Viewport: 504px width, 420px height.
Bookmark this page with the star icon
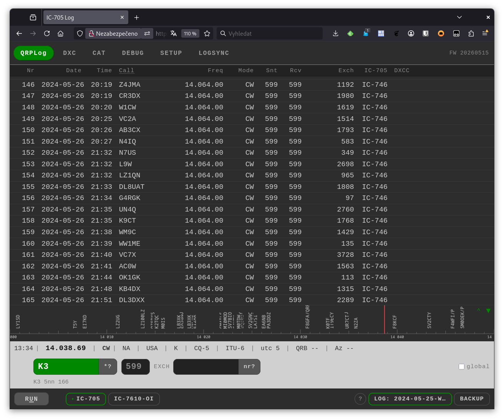pos(207,34)
